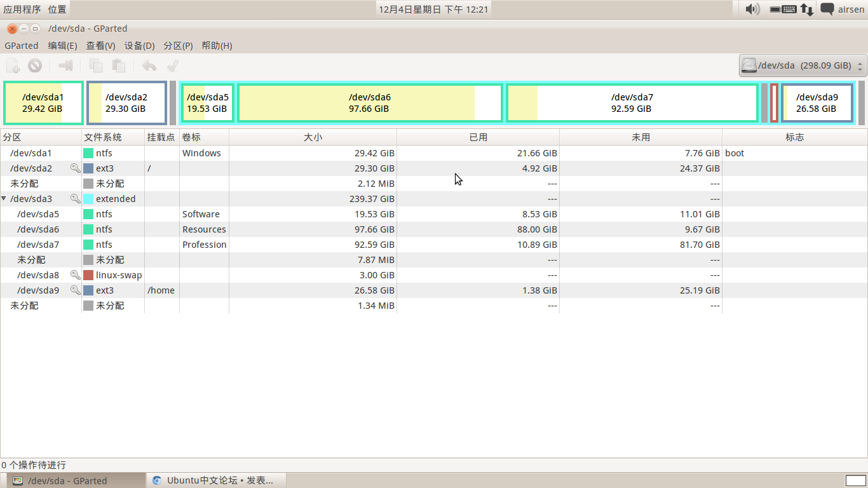
Task: Click the Delete partition toolbar icon
Action: pos(34,65)
